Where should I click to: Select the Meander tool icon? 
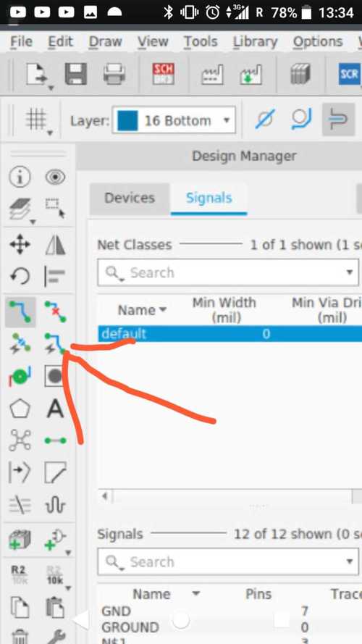[x=55, y=505]
